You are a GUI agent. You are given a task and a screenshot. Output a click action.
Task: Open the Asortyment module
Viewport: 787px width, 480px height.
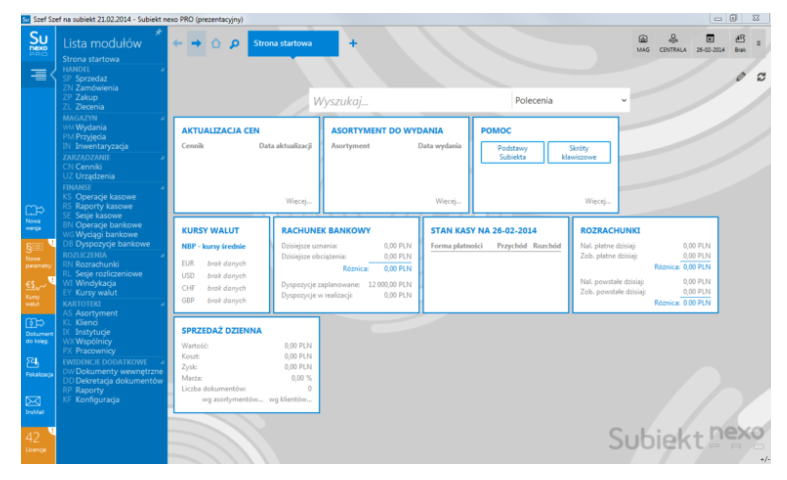tap(96, 313)
